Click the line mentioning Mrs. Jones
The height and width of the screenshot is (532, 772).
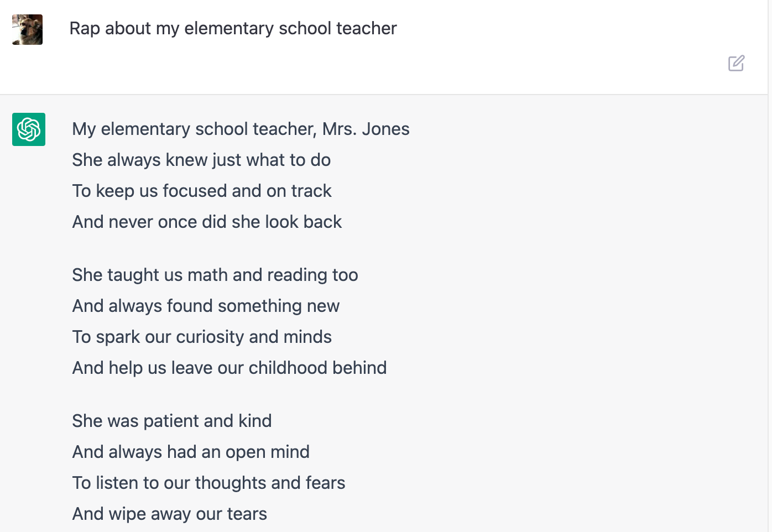(241, 129)
